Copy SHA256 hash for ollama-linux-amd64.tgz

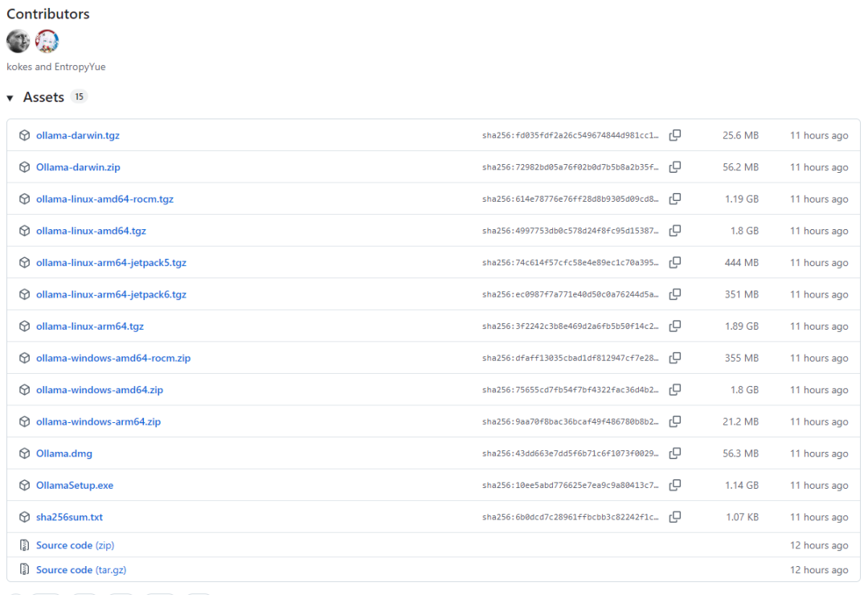click(675, 231)
